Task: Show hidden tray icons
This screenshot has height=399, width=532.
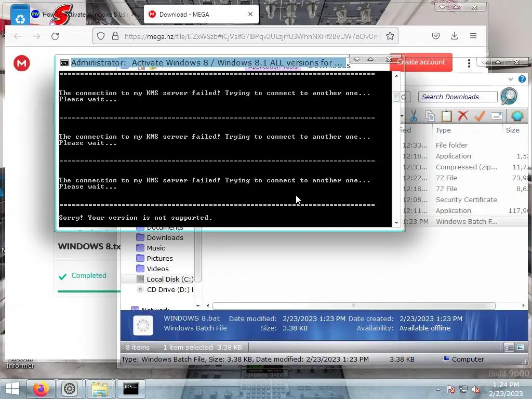Action: pyautogui.click(x=438, y=389)
